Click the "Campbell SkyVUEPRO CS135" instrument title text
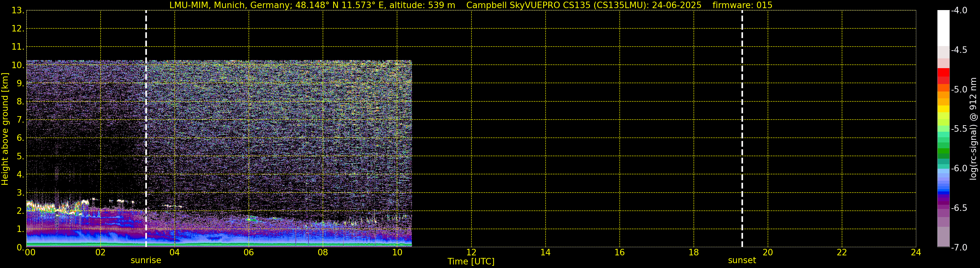The image size is (980, 268). click(528, 5)
